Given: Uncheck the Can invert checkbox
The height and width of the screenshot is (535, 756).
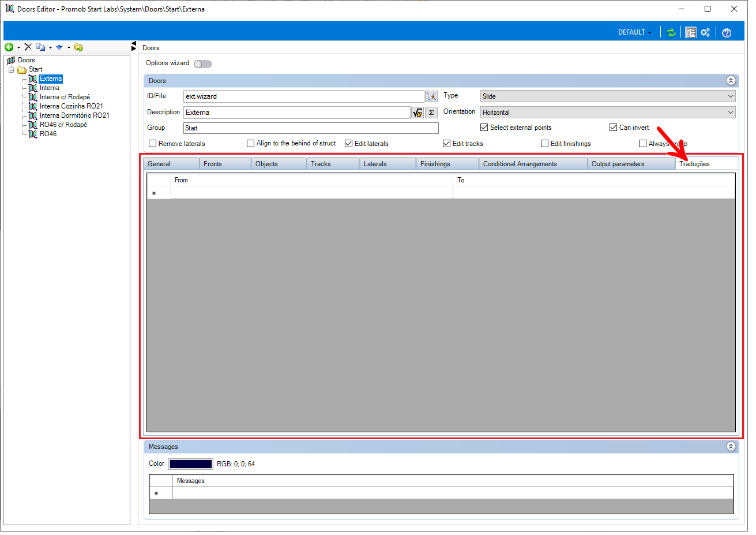Looking at the screenshot, I should coord(614,128).
